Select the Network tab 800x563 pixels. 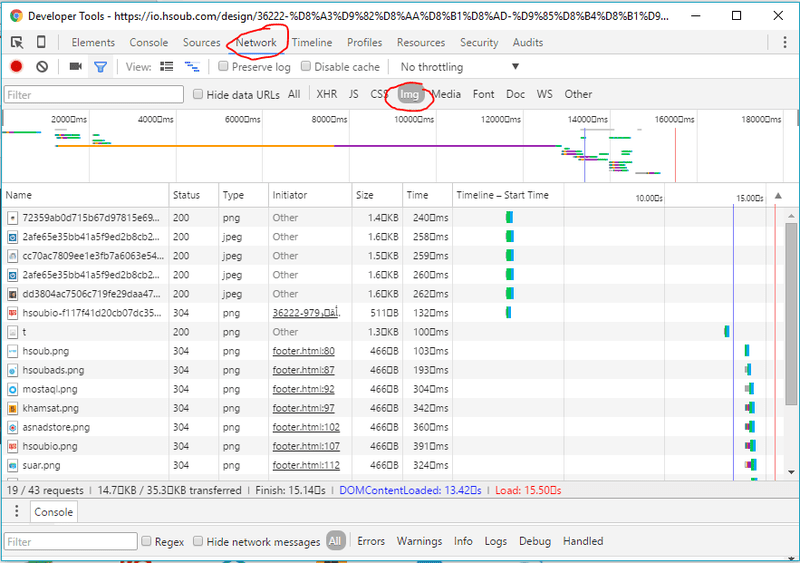256,42
